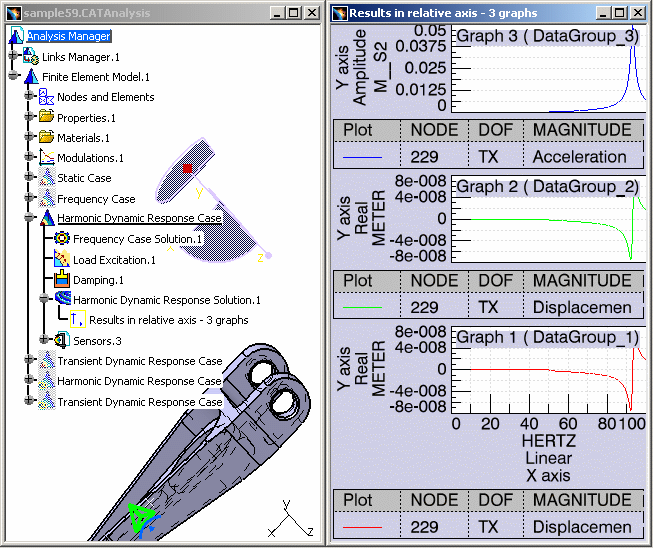
Task: Select Load Excitation.1 in the tree
Action: point(115,260)
